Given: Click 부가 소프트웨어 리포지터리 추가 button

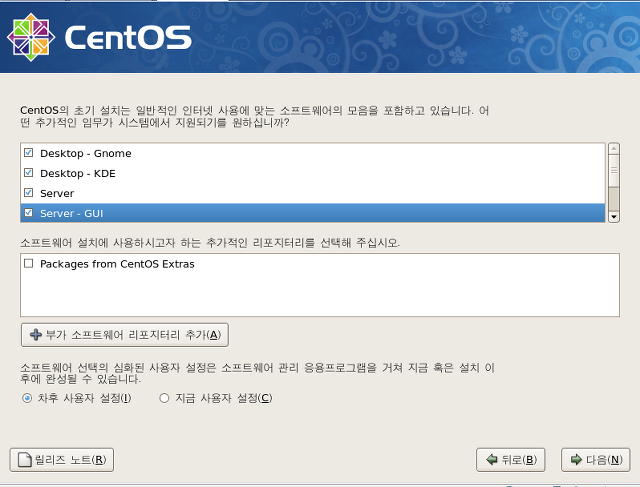Looking at the screenshot, I should click(124, 335).
